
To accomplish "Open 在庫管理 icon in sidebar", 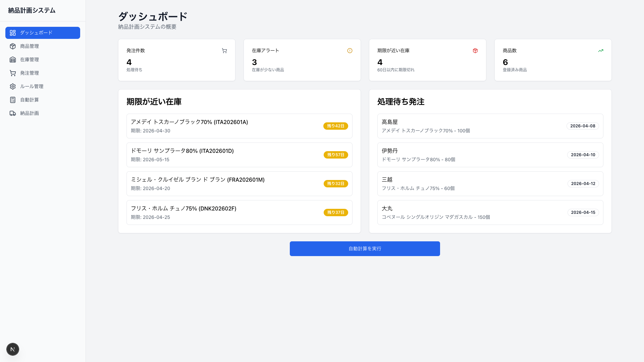I will 13,60.
